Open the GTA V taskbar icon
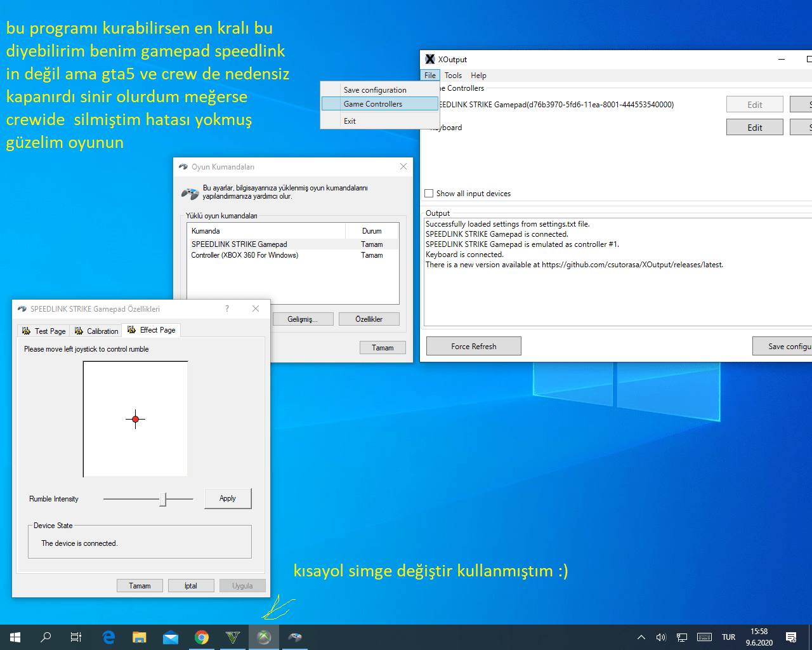Screen dimensions: 812x650 (x=233, y=637)
